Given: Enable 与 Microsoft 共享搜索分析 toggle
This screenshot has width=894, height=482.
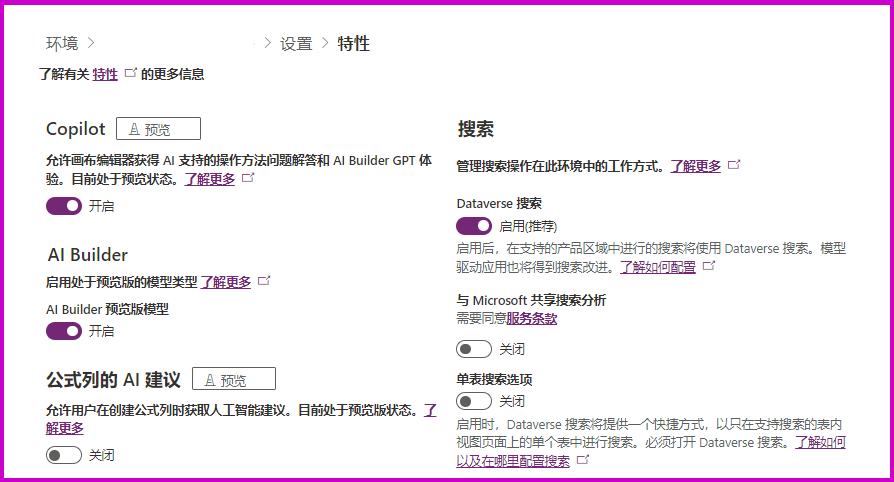Looking at the screenshot, I should coord(474,349).
